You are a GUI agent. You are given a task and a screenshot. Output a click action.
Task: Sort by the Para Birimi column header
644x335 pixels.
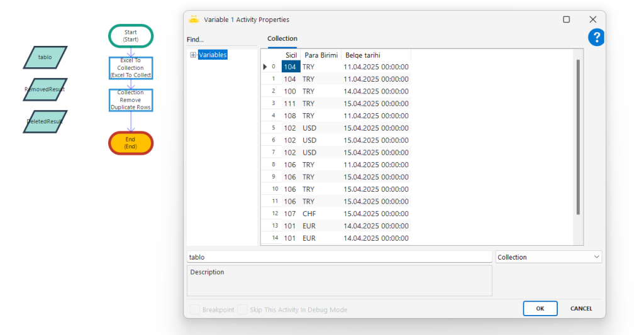coord(321,55)
